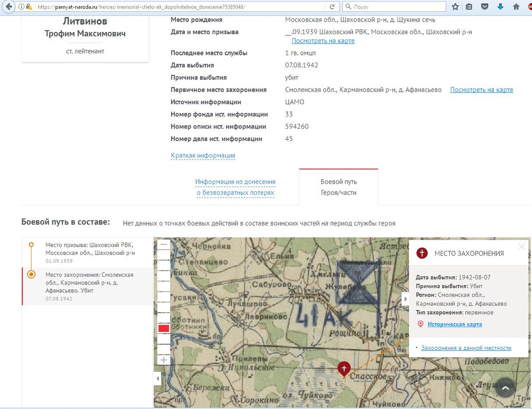
Task: Collapse the left route list with arrow
Action: tap(158, 379)
